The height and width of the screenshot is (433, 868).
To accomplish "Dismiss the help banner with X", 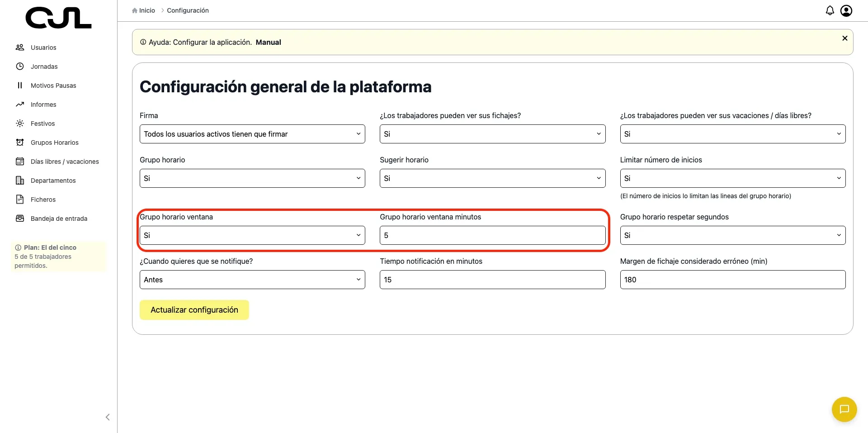I will (845, 38).
